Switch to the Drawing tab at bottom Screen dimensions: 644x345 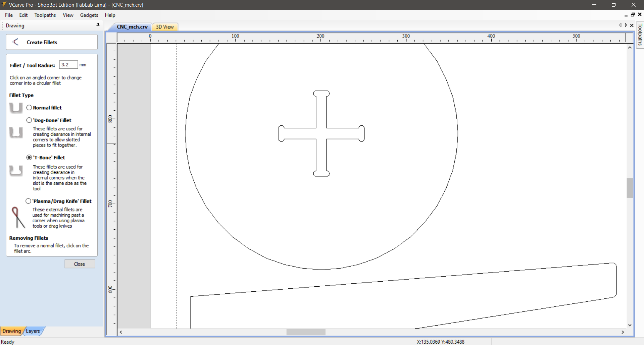click(11, 331)
